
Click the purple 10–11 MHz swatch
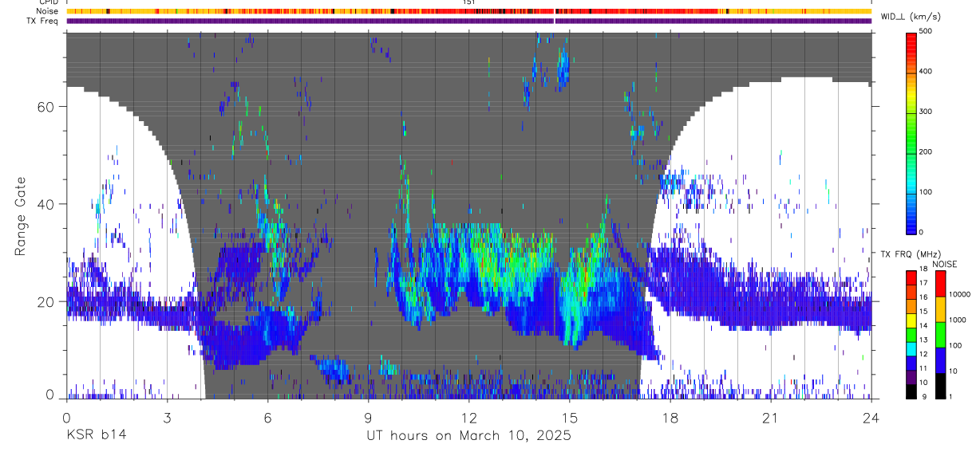(x=911, y=375)
